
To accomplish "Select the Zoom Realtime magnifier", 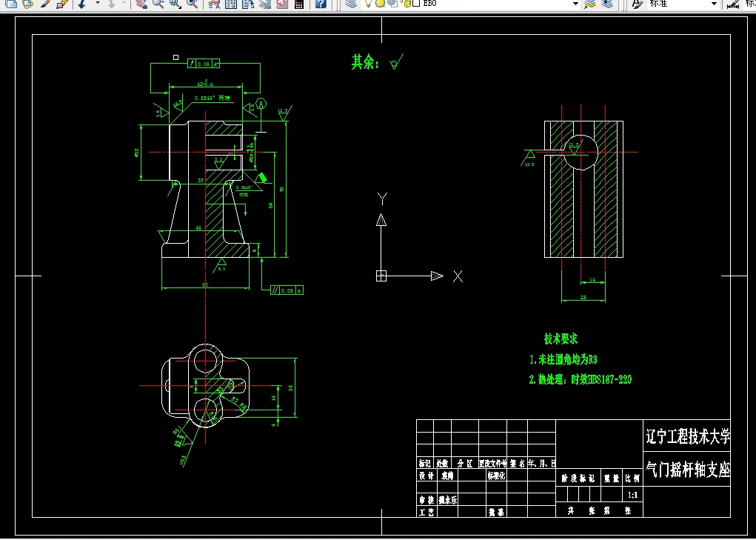I will tap(158, 4).
